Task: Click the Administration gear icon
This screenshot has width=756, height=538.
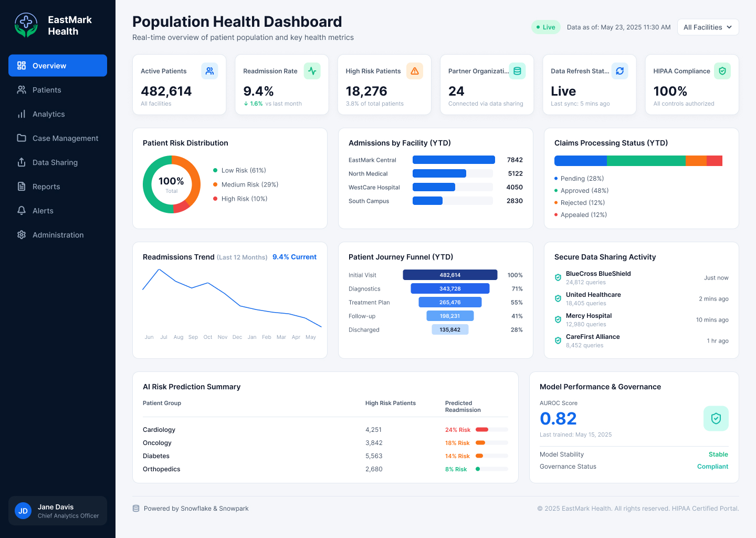Action: click(22, 235)
